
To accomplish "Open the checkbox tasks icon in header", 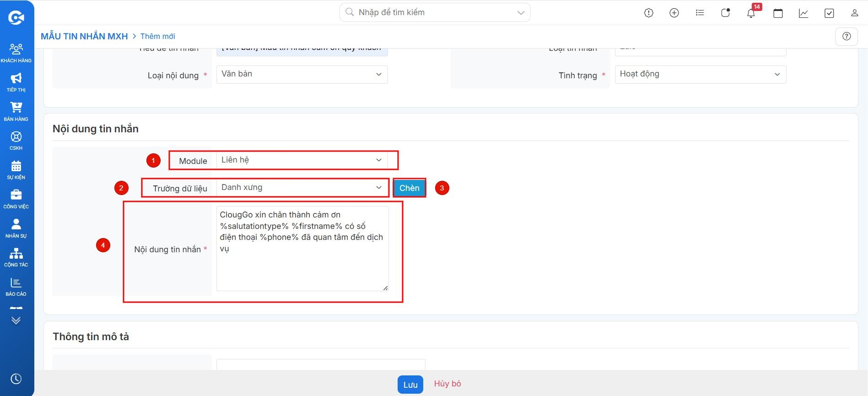I will [829, 13].
